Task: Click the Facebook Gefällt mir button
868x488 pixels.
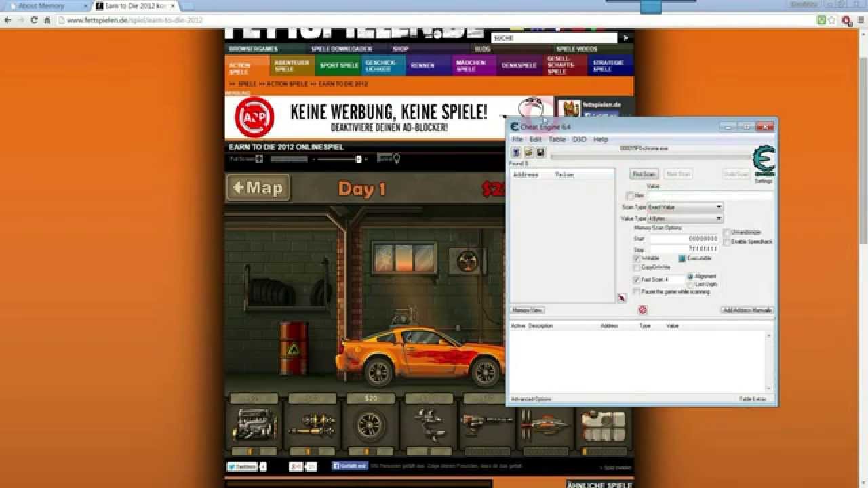Action: [x=350, y=466]
